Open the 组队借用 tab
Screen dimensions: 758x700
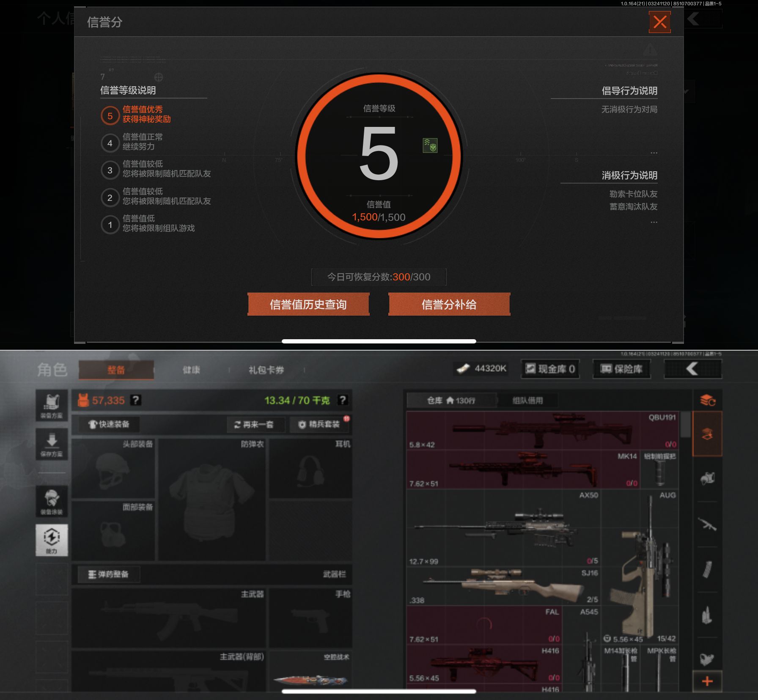(527, 401)
